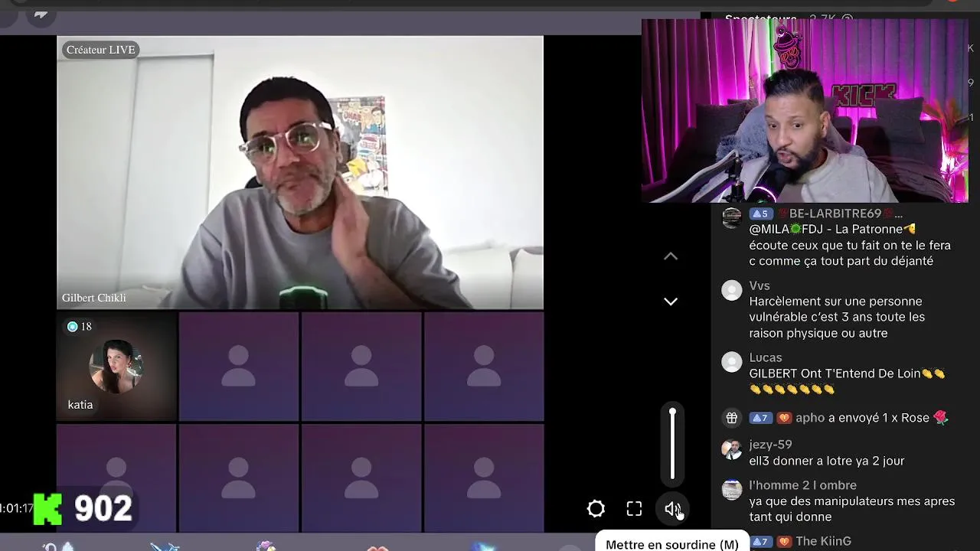This screenshot has height=551, width=980.
Task: Click the "The KiinG" username
Action: [x=823, y=541]
